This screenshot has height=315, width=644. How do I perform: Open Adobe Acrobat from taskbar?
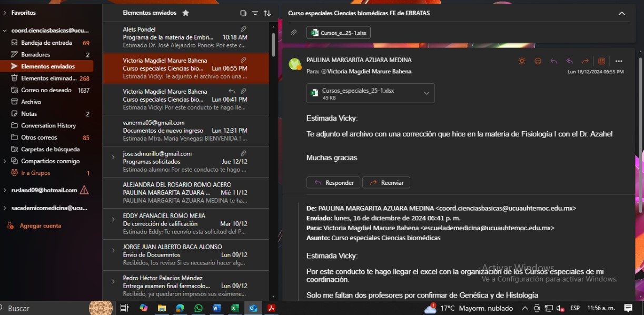pos(272,308)
